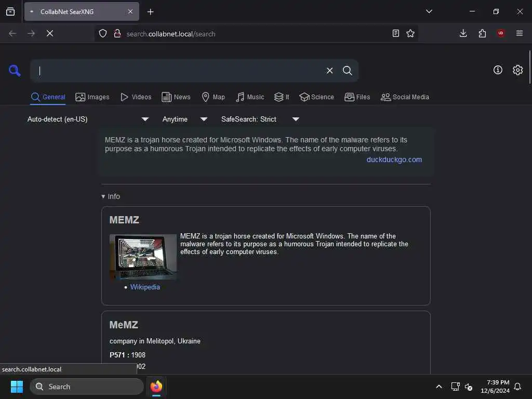Submit search with magnifier button
532x399 pixels.
[347, 71]
